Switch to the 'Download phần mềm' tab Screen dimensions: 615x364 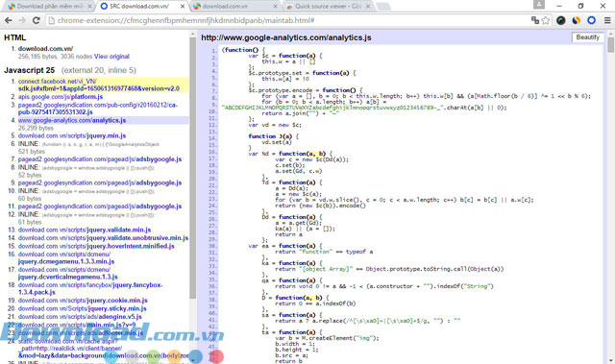click(x=50, y=7)
